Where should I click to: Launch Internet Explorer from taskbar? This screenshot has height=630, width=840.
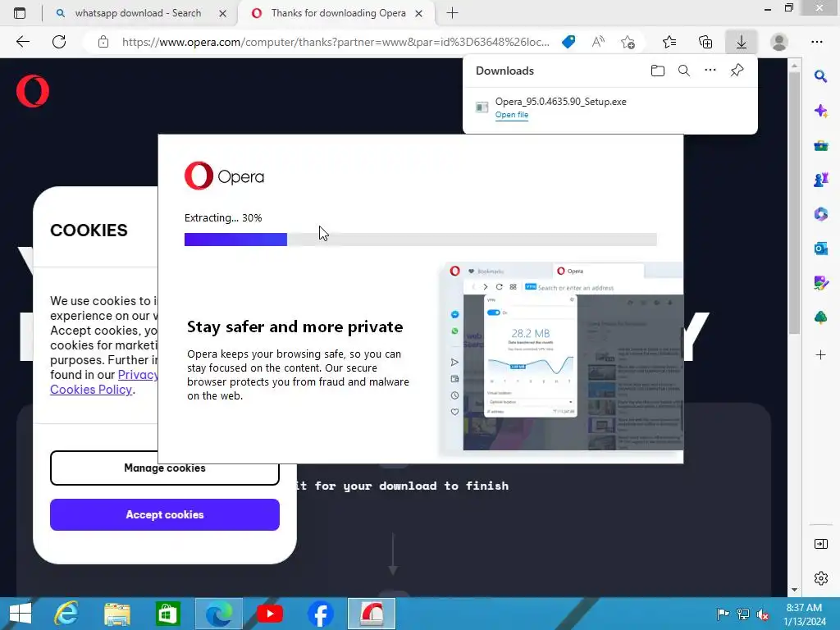click(66, 614)
